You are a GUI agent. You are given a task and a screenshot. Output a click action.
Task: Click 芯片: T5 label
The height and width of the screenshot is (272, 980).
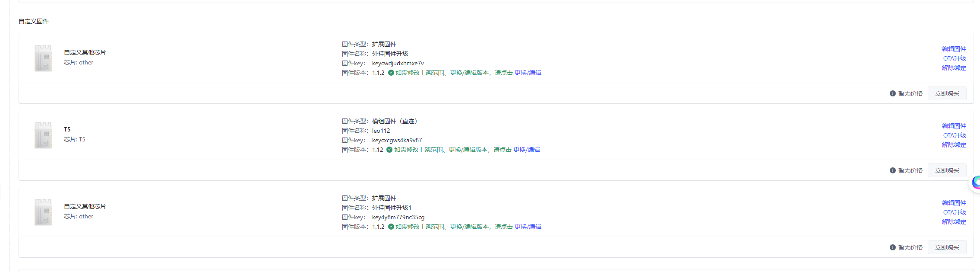click(75, 139)
